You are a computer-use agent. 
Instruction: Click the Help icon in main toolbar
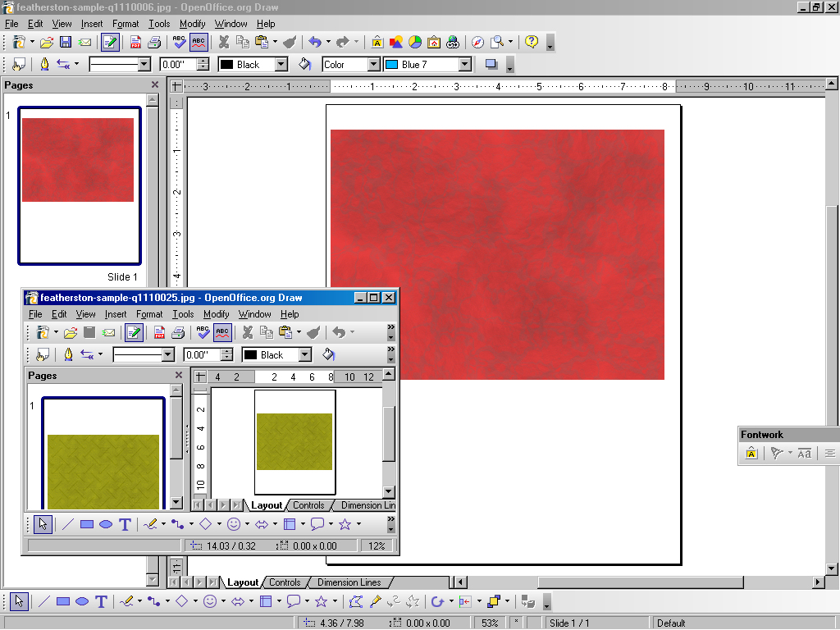coord(532,42)
